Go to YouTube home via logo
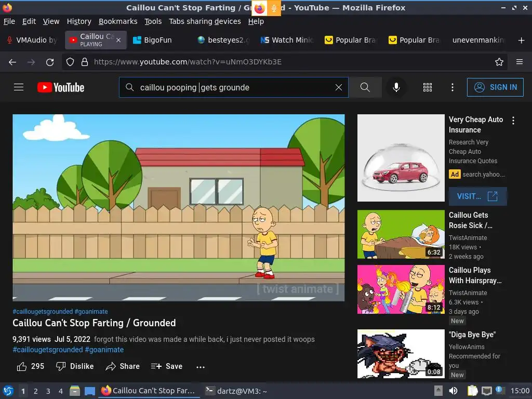Image resolution: width=532 pixels, height=399 pixels. pyautogui.click(x=61, y=87)
